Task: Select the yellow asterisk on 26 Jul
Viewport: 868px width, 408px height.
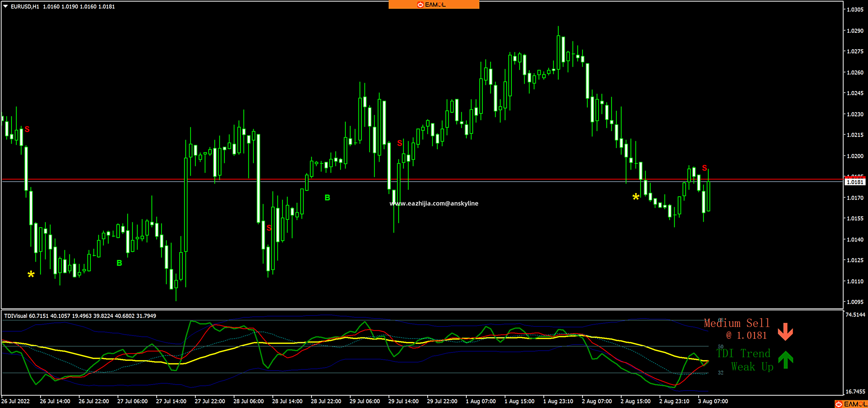Action: tap(31, 275)
